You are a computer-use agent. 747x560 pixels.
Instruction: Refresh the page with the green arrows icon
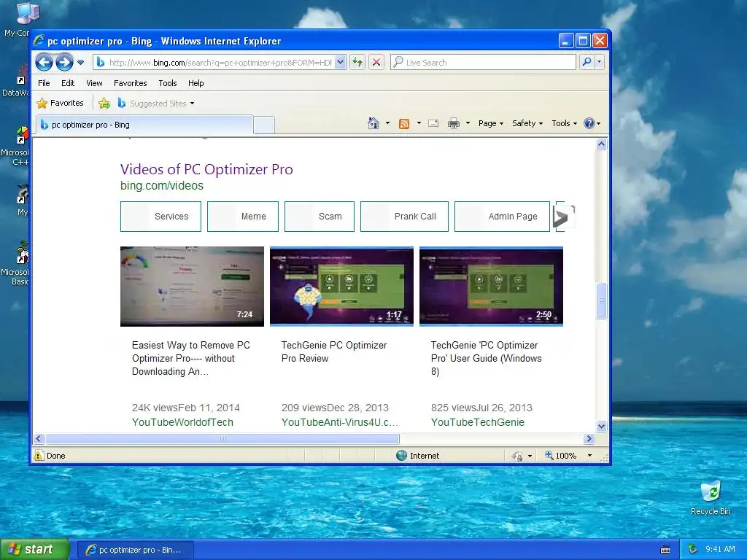(x=357, y=63)
